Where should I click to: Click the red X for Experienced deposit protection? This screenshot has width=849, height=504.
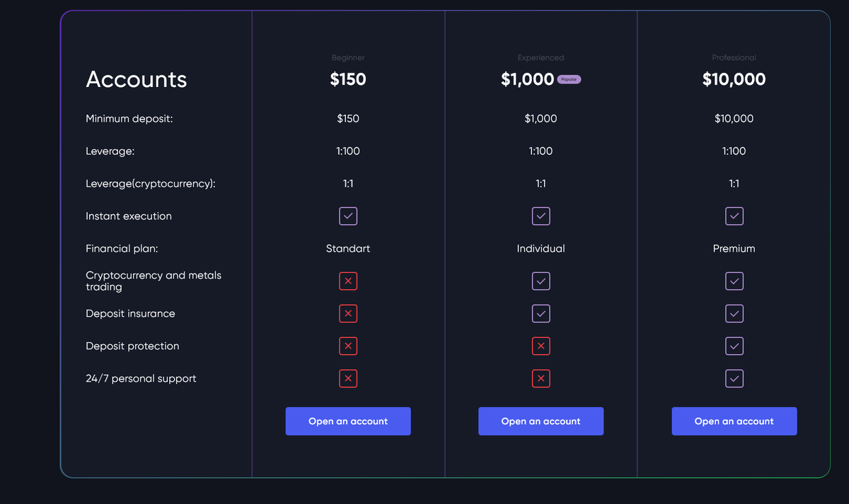click(x=541, y=346)
